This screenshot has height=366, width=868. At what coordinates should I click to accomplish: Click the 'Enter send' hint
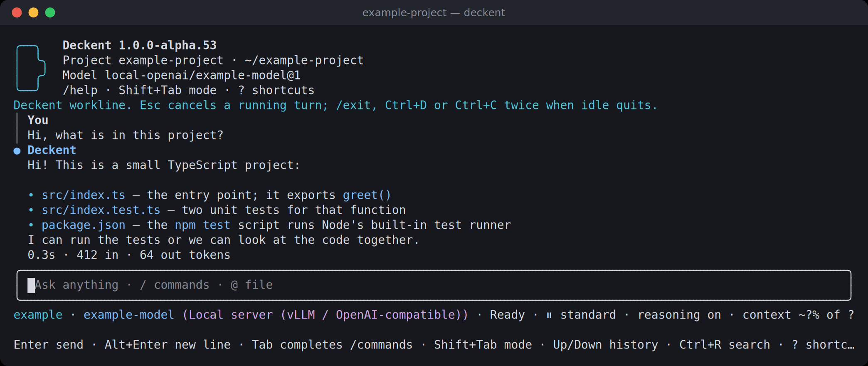[x=49, y=345]
